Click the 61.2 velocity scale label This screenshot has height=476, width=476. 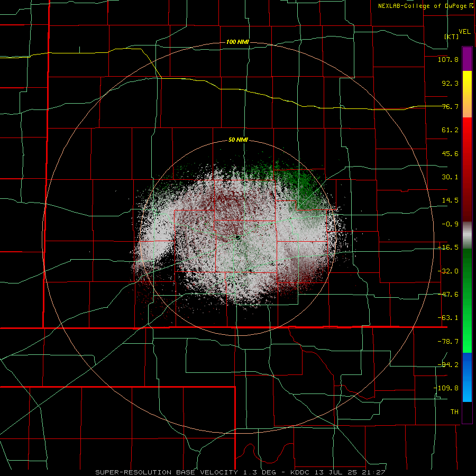(450, 130)
